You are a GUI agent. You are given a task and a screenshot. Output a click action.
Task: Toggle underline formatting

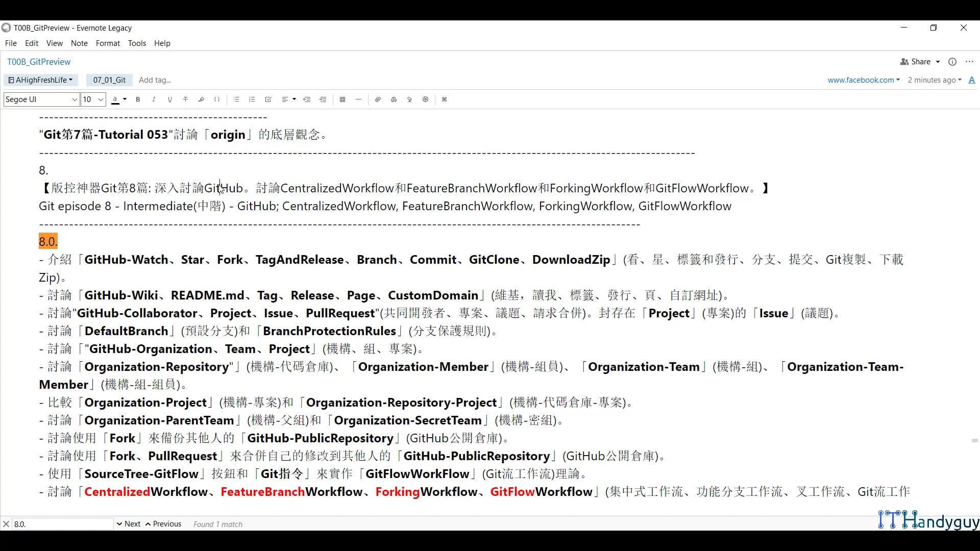click(169, 99)
